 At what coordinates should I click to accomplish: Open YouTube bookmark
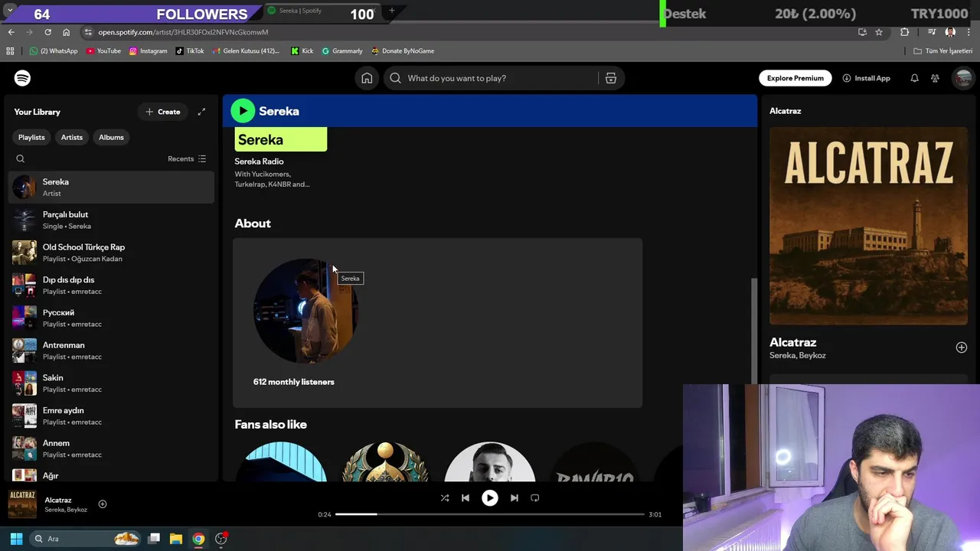coord(103,51)
